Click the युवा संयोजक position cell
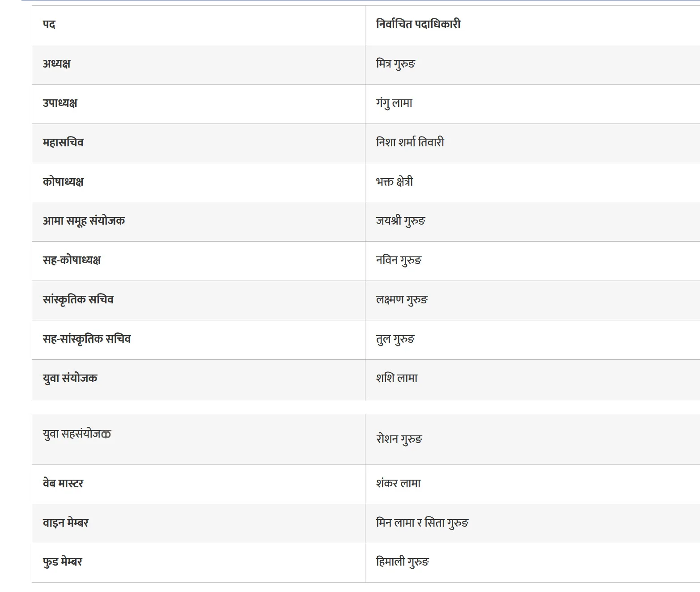700x592 pixels. tap(70, 379)
